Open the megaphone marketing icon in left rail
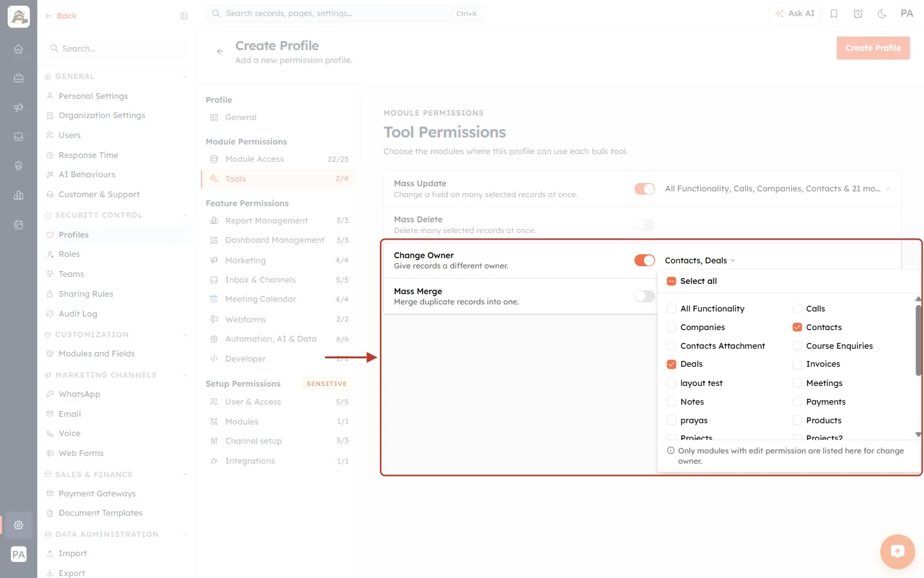Screen dimensions: 924x578 [x=19, y=107]
